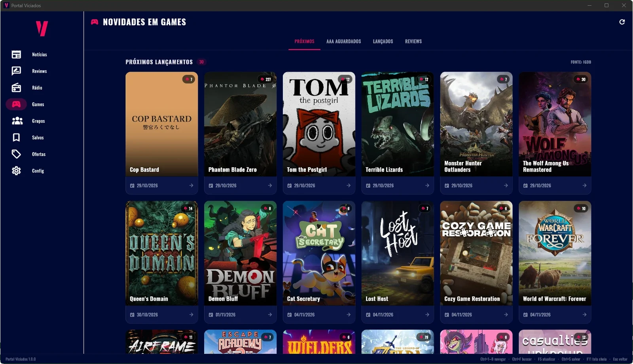Click the arrow on Queen's Domain card

click(191, 315)
